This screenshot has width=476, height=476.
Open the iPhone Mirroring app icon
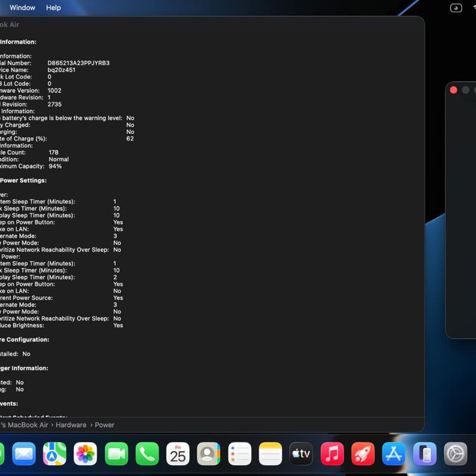425,454
